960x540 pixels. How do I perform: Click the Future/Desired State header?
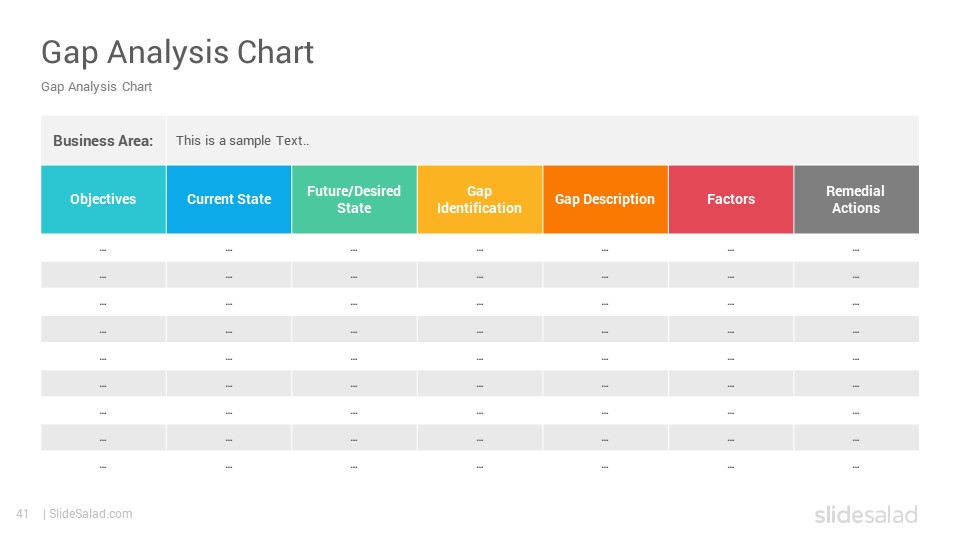click(x=354, y=199)
